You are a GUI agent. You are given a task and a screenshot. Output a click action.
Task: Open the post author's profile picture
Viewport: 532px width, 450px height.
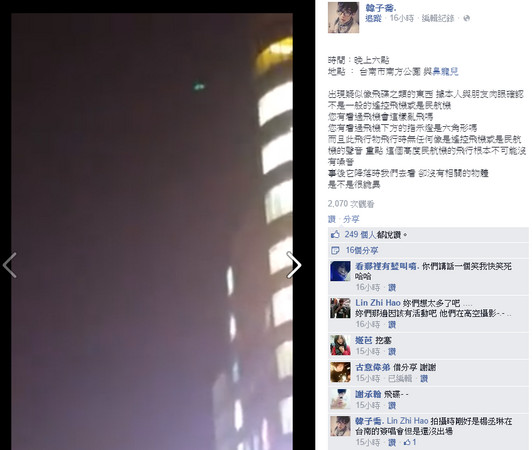click(343, 17)
